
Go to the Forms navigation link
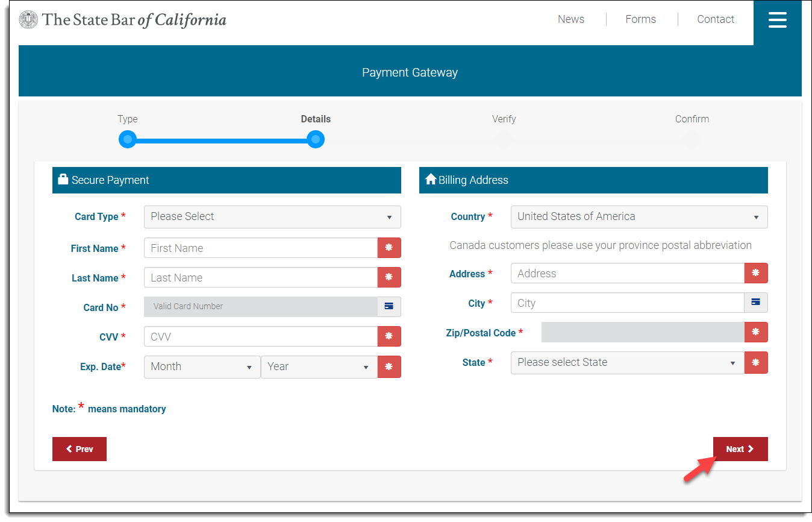point(640,19)
